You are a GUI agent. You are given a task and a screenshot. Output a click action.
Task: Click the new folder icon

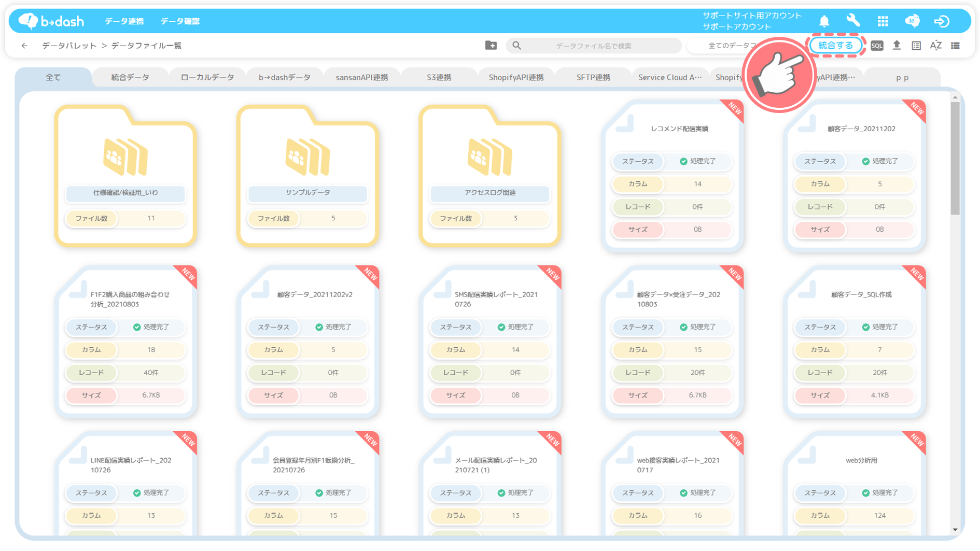(x=491, y=46)
